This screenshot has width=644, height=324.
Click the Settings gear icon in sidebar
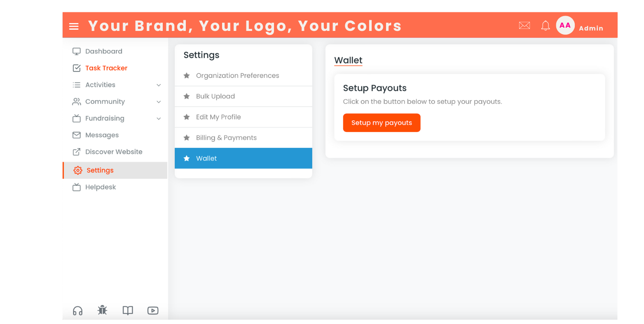(77, 170)
